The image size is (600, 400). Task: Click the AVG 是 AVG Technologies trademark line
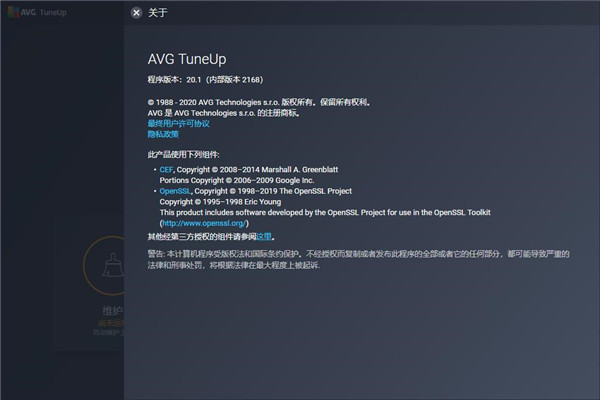point(223,113)
